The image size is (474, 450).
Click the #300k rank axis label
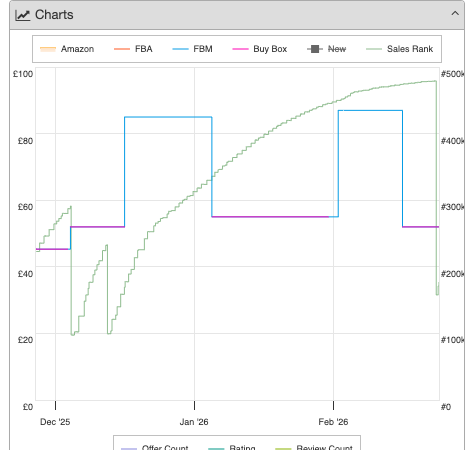[x=452, y=207]
